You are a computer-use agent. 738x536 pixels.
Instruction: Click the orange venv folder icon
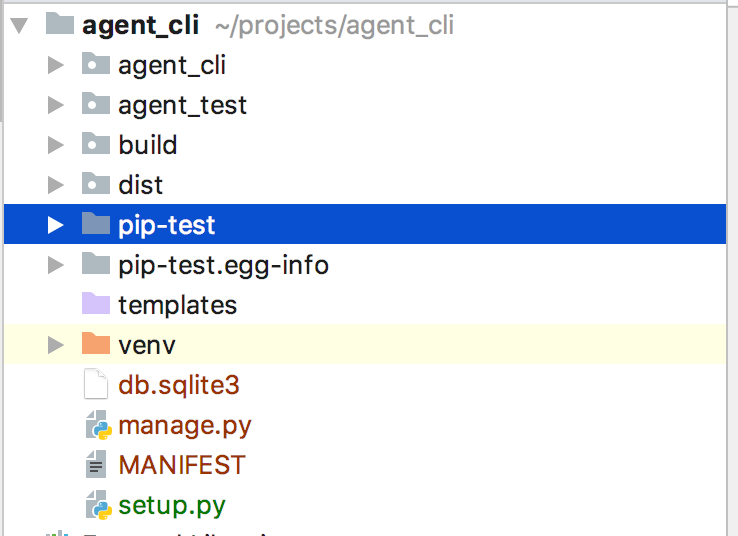point(96,344)
